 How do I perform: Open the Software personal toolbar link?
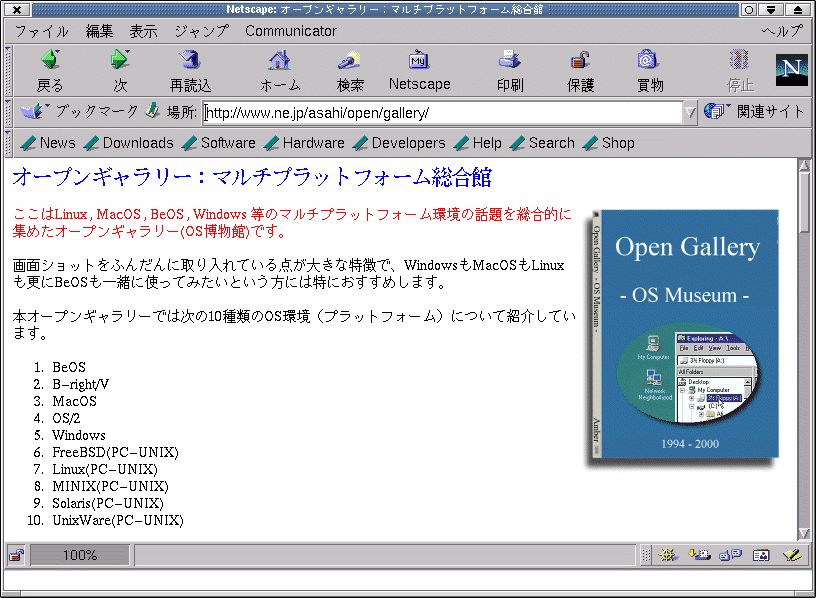point(219,143)
